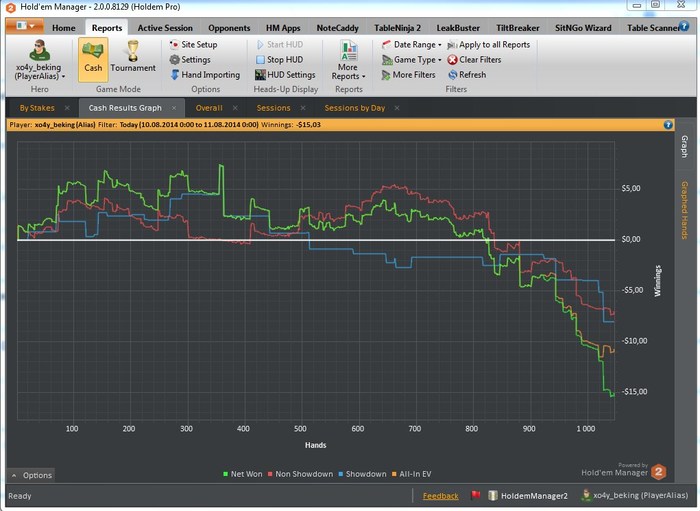Switch to By Stakes report tab
Viewport: 700px width, 511px height.
point(37,108)
